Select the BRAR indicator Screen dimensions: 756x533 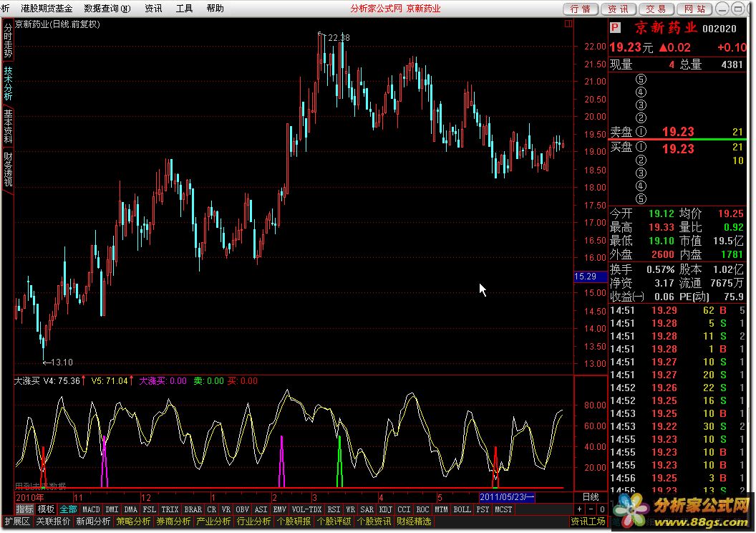[x=193, y=509]
